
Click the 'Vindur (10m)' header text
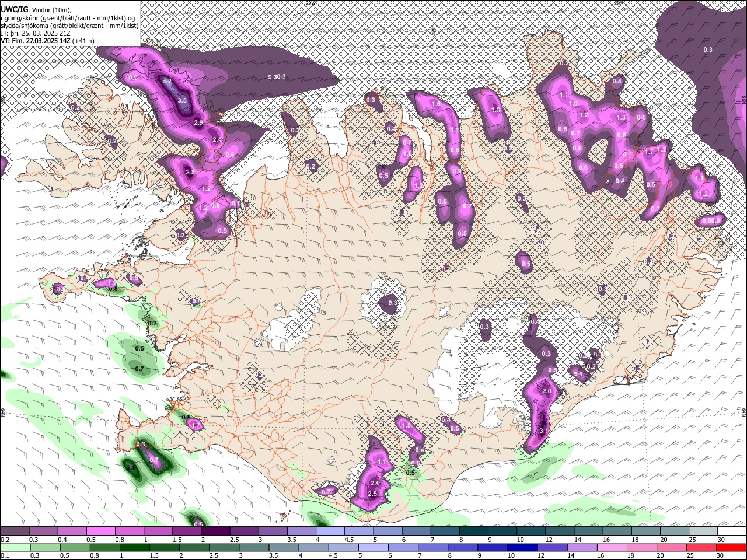(x=51, y=10)
